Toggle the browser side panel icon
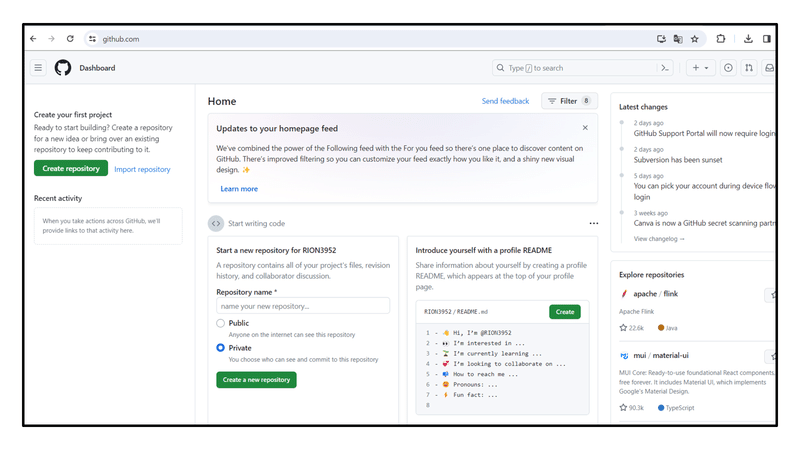The image size is (800, 450). [766, 39]
